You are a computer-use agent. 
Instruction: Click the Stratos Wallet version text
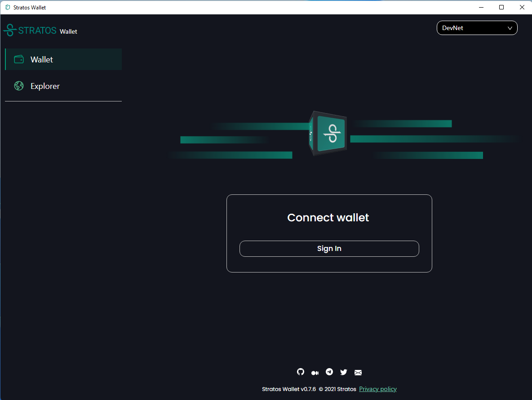pos(288,389)
